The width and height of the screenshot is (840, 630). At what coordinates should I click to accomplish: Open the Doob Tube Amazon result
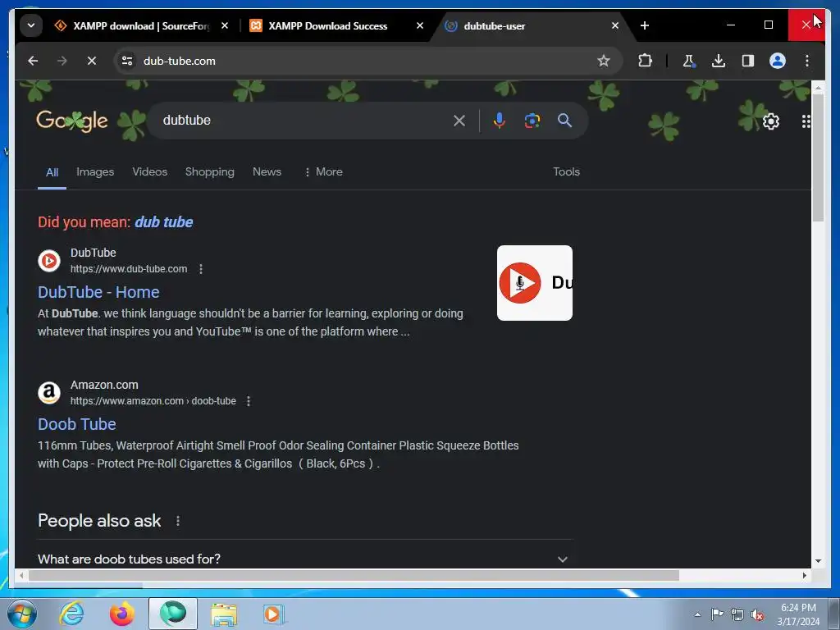pyautogui.click(x=76, y=424)
